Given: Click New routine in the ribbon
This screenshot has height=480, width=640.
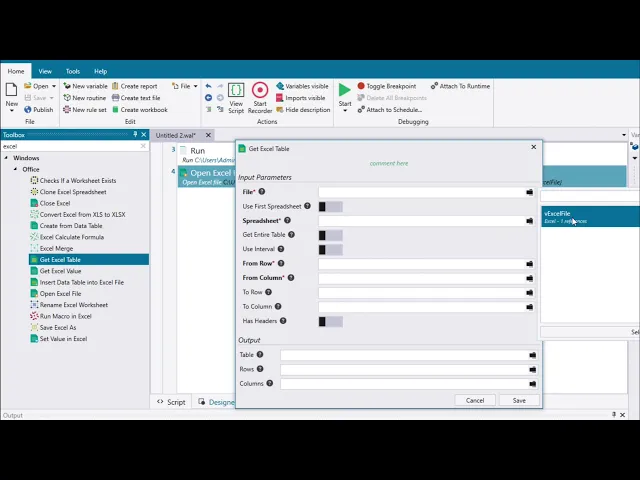Looking at the screenshot, I should [84, 98].
